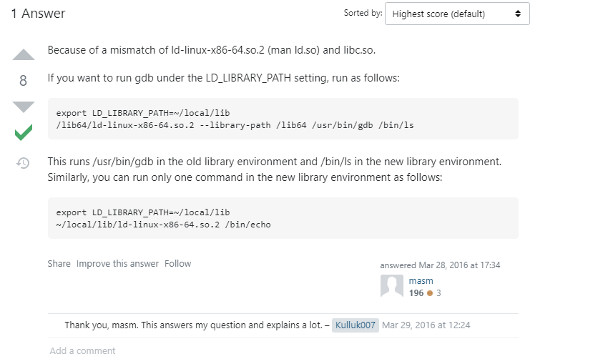598x364 pixels.
Task: Open the Sorted by dropdown
Action: pos(457,14)
